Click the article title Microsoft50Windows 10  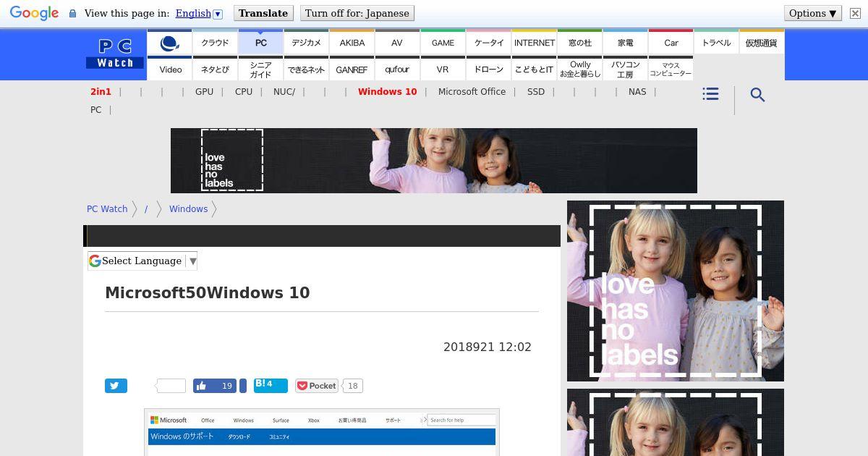coord(208,292)
